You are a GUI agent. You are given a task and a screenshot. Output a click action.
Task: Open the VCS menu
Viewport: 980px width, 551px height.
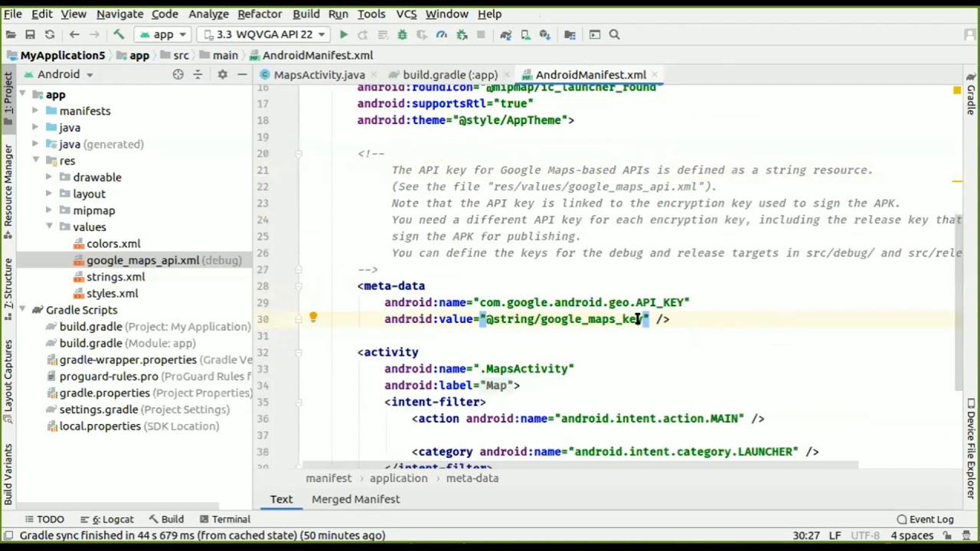(406, 14)
